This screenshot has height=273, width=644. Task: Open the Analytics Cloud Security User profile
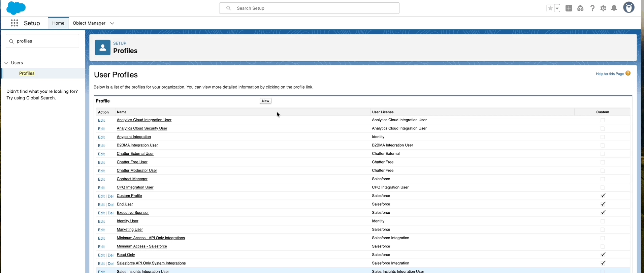pyautogui.click(x=142, y=128)
